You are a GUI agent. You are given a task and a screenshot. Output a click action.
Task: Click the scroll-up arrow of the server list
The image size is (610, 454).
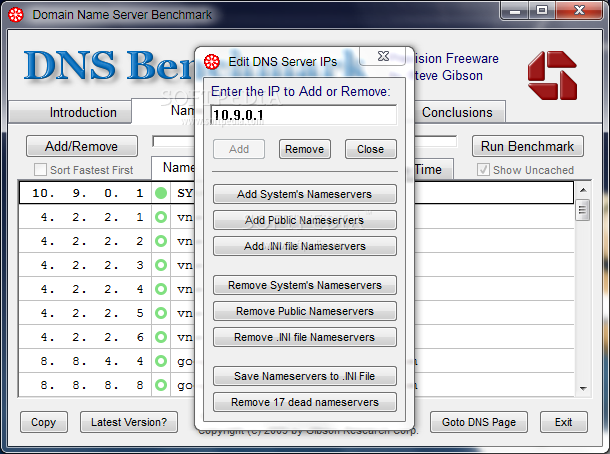pos(583,190)
